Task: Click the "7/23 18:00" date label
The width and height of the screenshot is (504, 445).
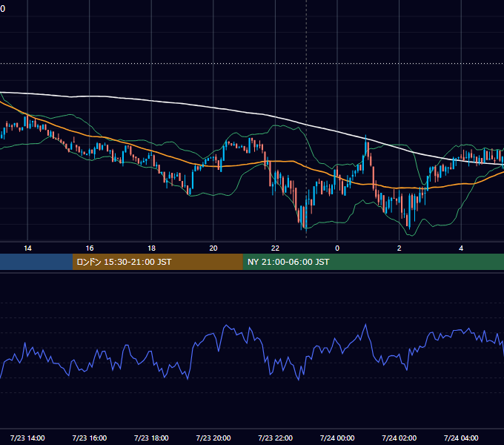Action: [x=151, y=438]
